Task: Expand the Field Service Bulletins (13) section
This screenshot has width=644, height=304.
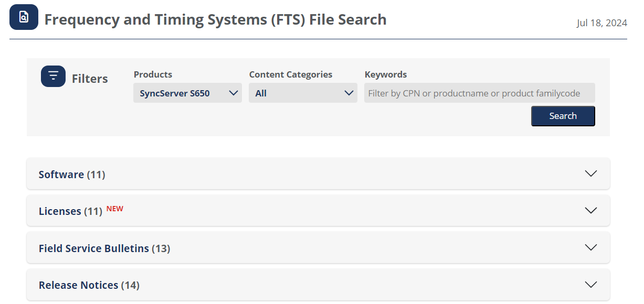Action: point(104,248)
